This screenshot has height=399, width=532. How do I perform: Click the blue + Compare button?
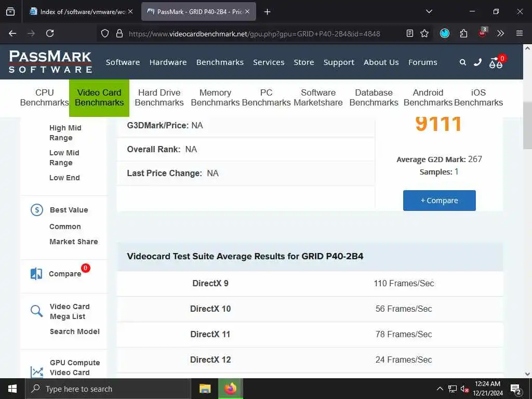440,201
